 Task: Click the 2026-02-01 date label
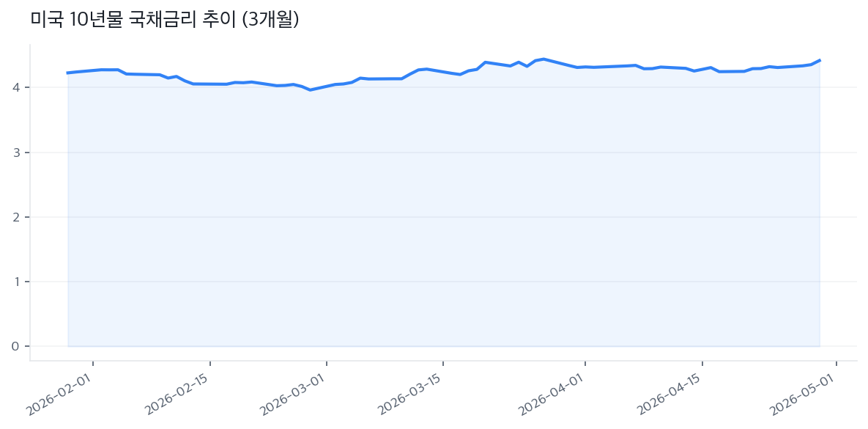[61, 395]
